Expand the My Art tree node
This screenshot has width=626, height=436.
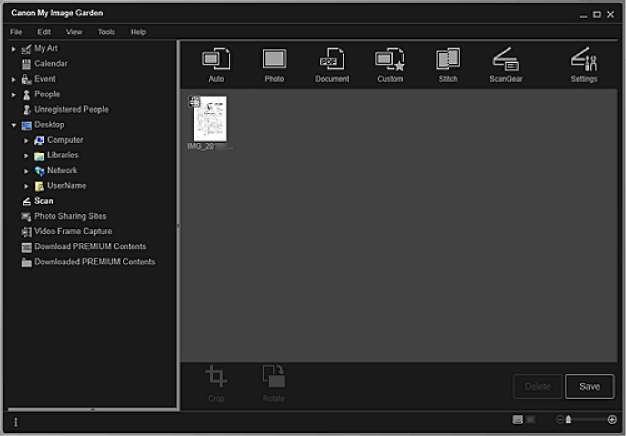pyautogui.click(x=14, y=48)
